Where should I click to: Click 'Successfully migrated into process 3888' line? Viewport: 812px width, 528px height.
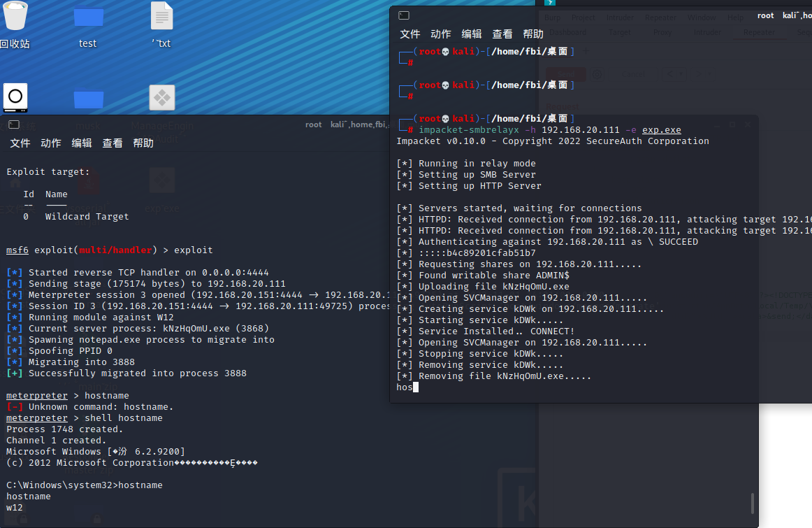point(126,373)
